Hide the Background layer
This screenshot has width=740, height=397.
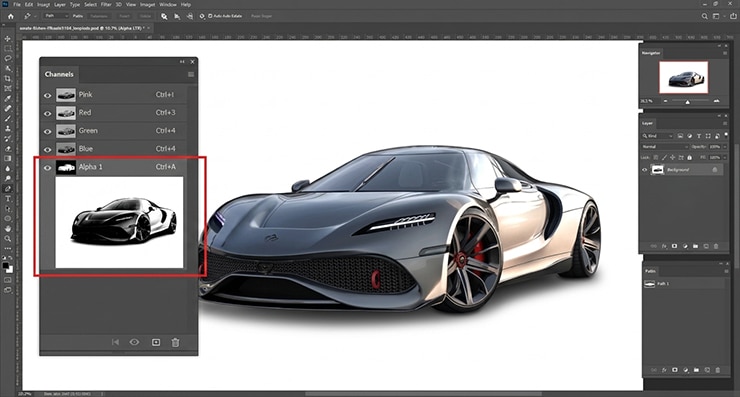pos(645,169)
